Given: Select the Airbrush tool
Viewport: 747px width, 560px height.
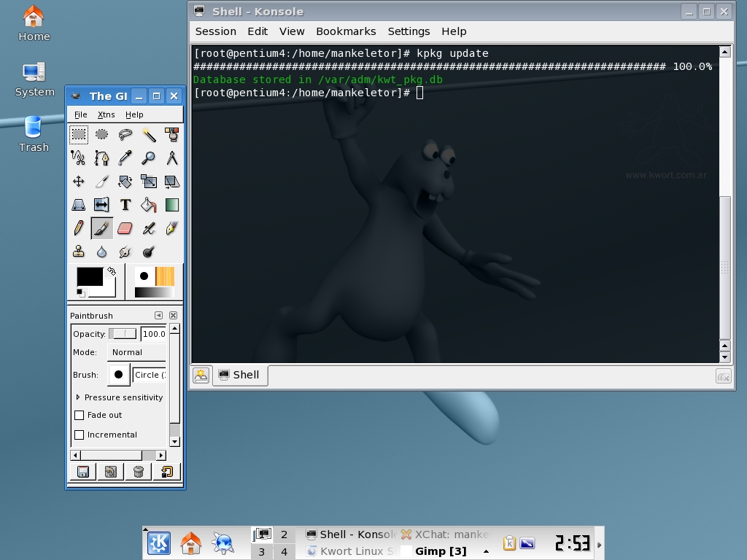Looking at the screenshot, I should (x=149, y=228).
